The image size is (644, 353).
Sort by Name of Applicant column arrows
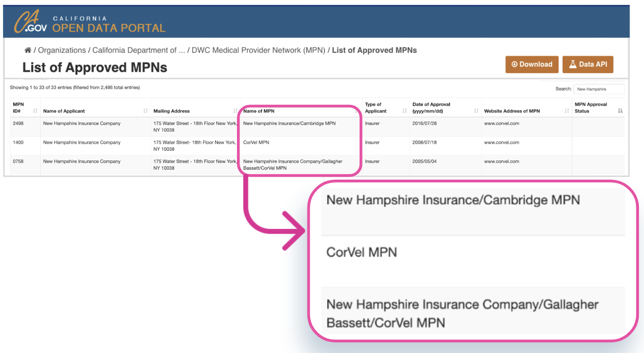[x=146, y=111]
